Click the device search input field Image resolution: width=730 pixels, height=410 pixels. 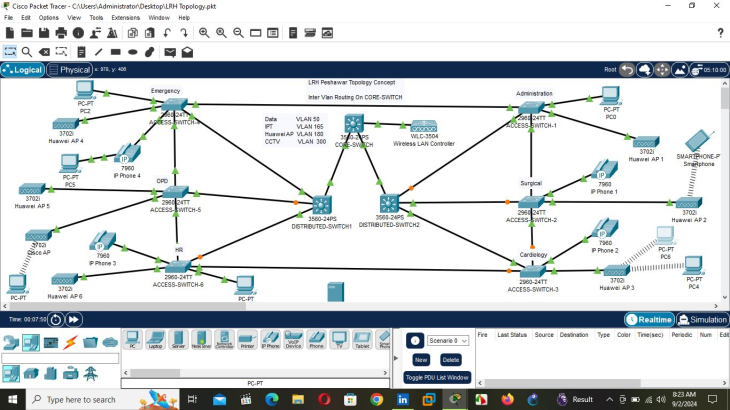[60, 358]
